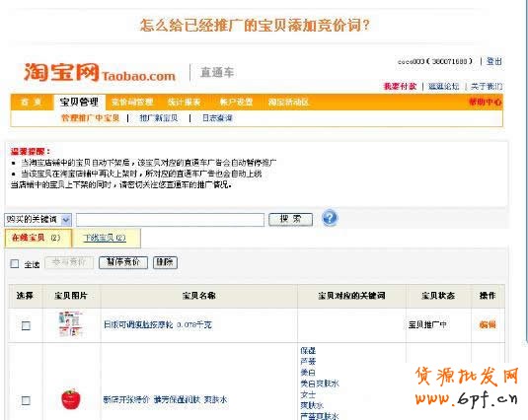Open the 竞价词管理 nav tab
This screenshot has height=420, width=528.
pos(132,102)
